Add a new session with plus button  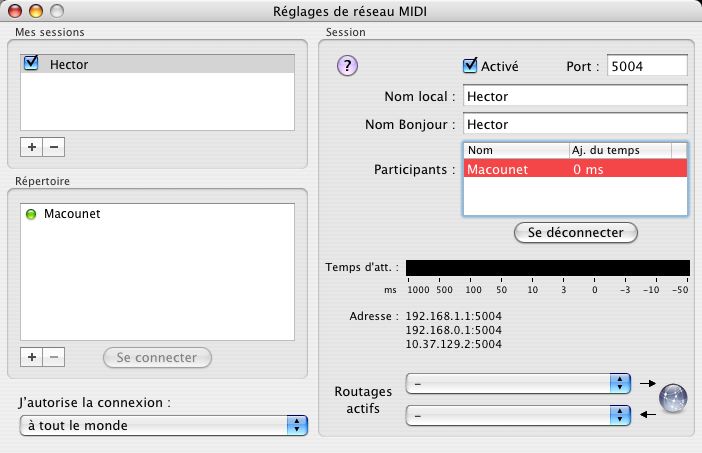tap(31, 147)
